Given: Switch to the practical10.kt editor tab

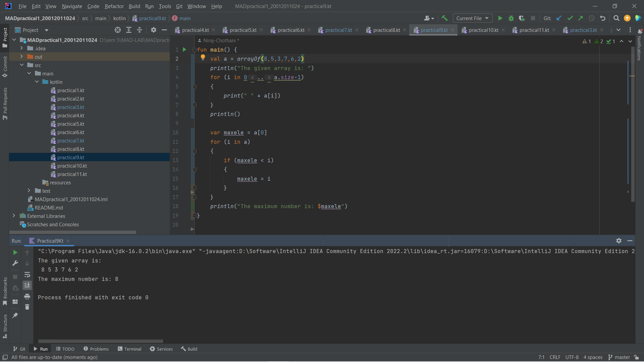Looking at the screenshot, I should pyautogui.click(x=483, y=30).
